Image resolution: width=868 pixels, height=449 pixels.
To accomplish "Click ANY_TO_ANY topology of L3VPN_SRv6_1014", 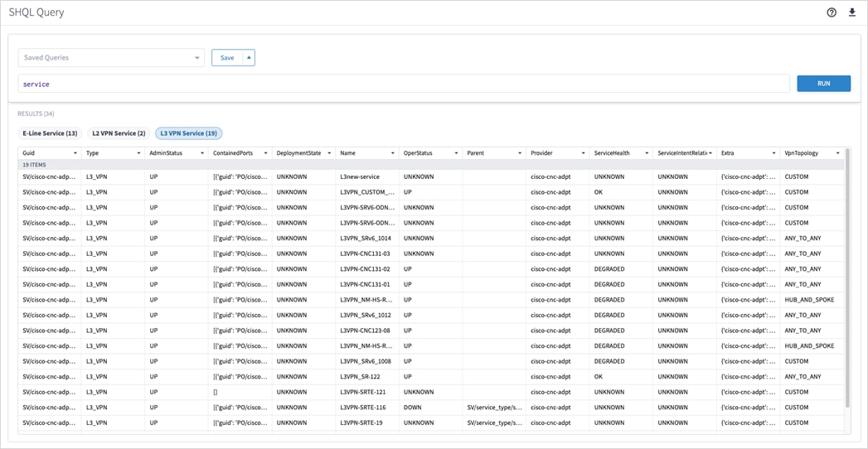I will pyautogui.click(x=803, y=239).
